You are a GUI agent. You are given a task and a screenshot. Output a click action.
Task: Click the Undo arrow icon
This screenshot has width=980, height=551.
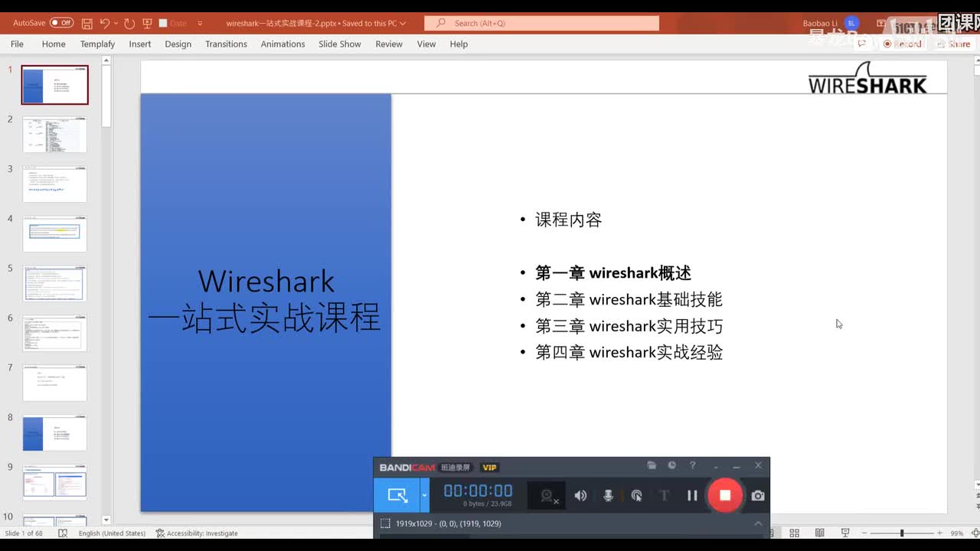tap(105, 23)
